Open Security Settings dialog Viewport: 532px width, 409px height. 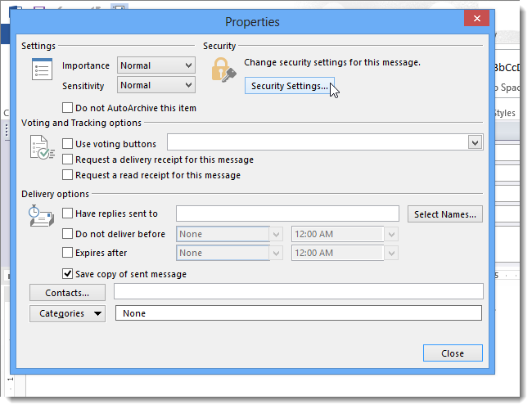tap(290, 86)
